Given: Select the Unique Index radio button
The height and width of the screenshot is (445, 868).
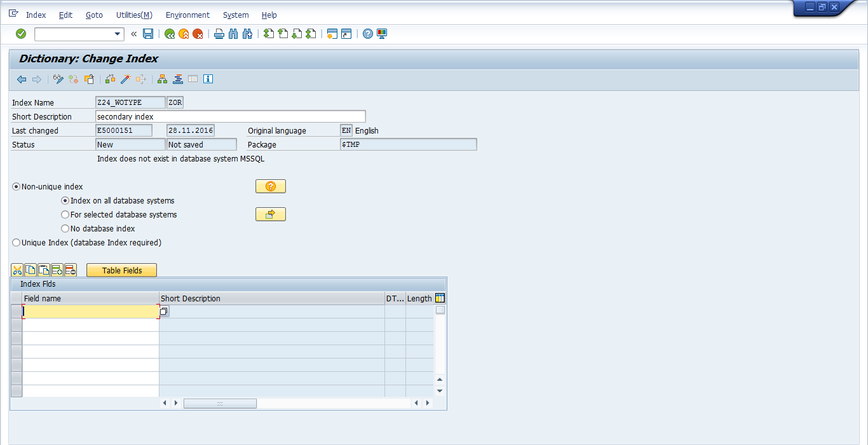Looking at the screenshot, I should click(x=17, y=243).
